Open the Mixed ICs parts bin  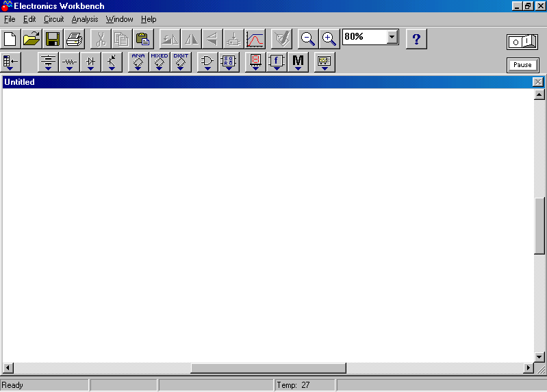160,62
